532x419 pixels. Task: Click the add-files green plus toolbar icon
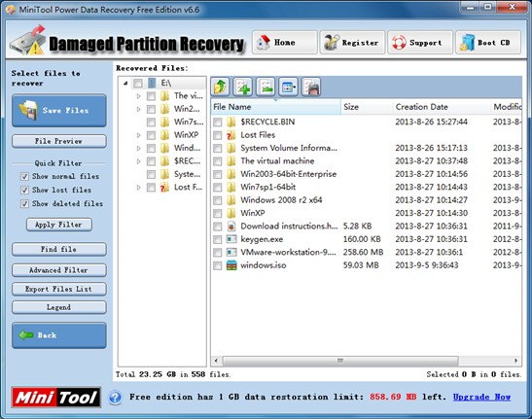pos(242,87)
